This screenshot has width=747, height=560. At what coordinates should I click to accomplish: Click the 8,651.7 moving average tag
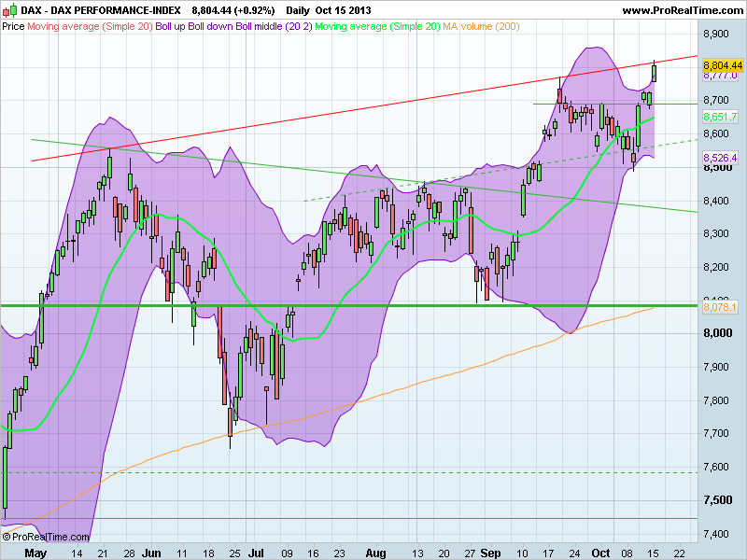[x=720, y=117]
